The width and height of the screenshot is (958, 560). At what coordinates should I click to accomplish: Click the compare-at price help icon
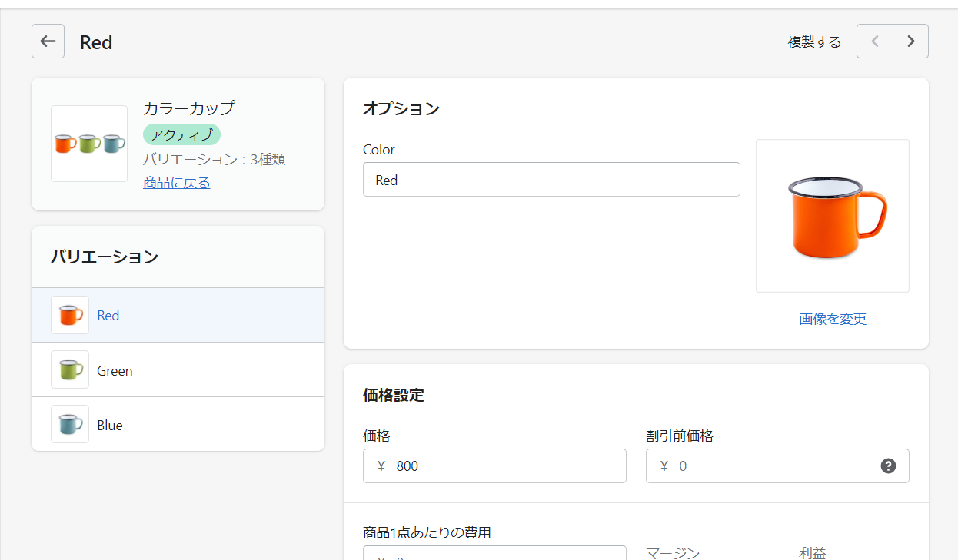tap(888, 466)
